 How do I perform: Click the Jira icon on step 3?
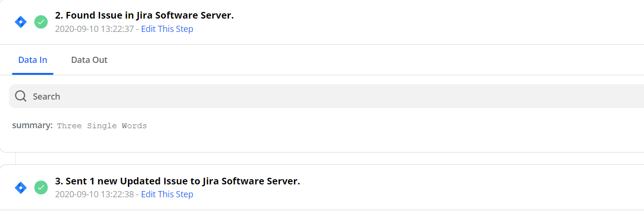tap(21, 187)
